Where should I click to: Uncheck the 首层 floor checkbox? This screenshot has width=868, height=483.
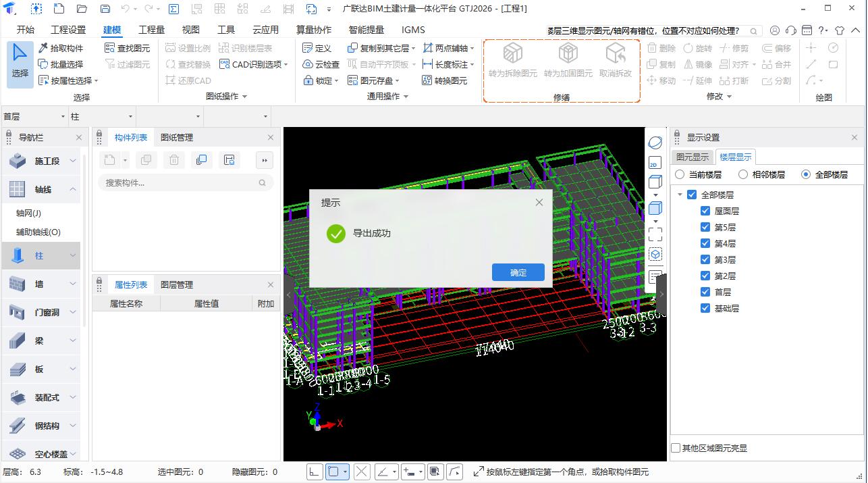705,292
